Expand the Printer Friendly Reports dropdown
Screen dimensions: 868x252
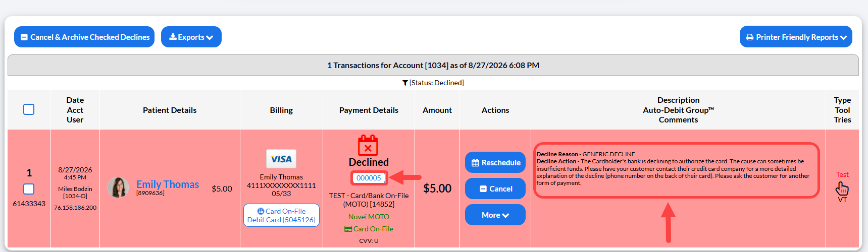[796, 37]
